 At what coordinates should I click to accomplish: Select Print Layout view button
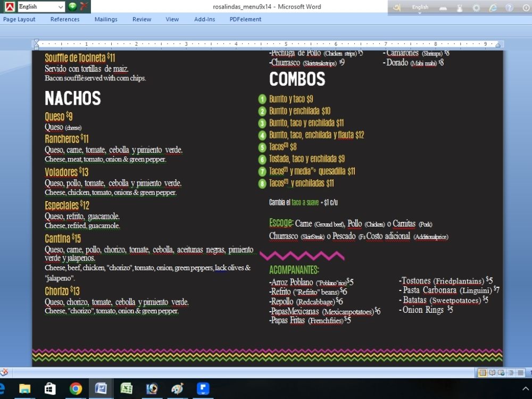[482, 372]
